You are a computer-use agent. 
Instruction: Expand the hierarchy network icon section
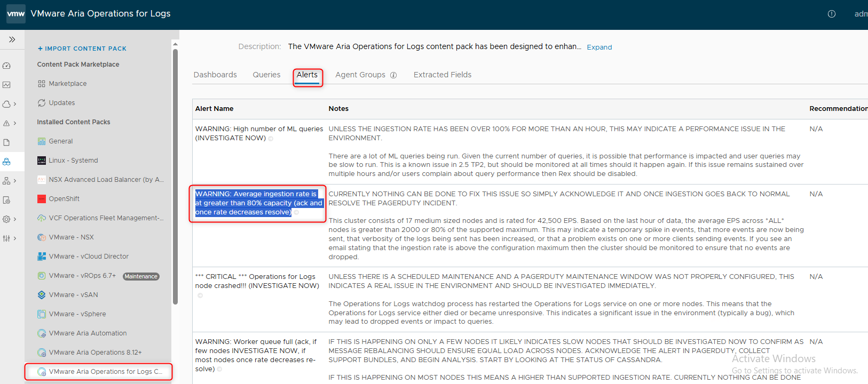[9, 181]
